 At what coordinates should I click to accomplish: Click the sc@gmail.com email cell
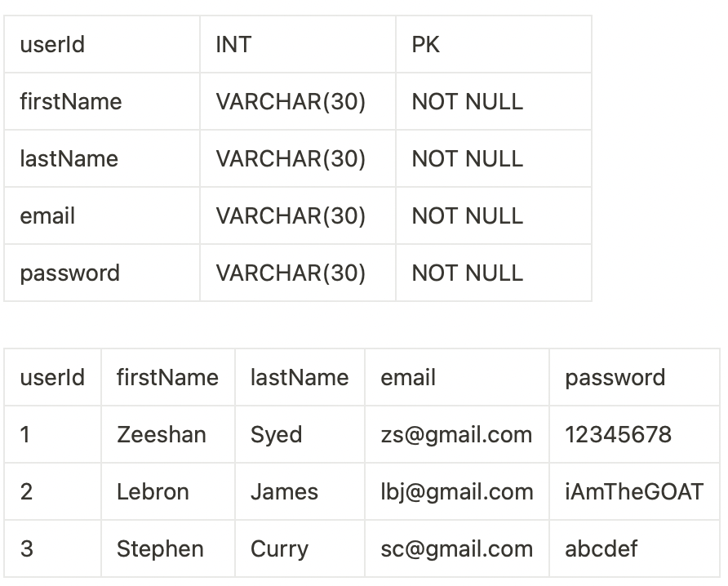tap(456, 548)
